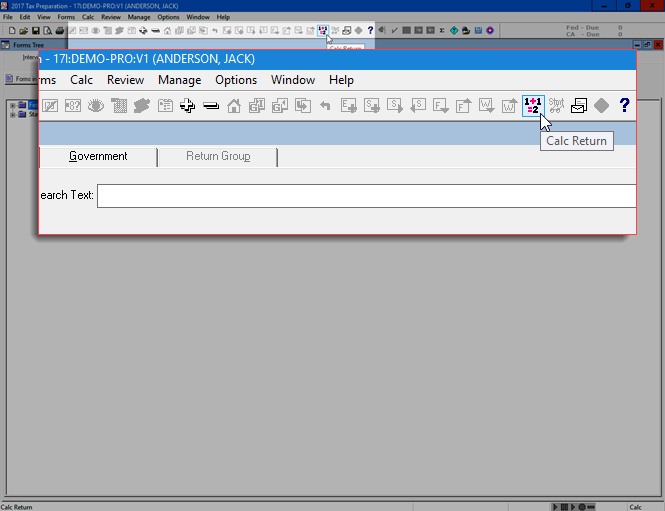Click the Open folder icon in main toolbar
Image resolution: width=665 pixels, height=511 pixels.
[24, 31]
